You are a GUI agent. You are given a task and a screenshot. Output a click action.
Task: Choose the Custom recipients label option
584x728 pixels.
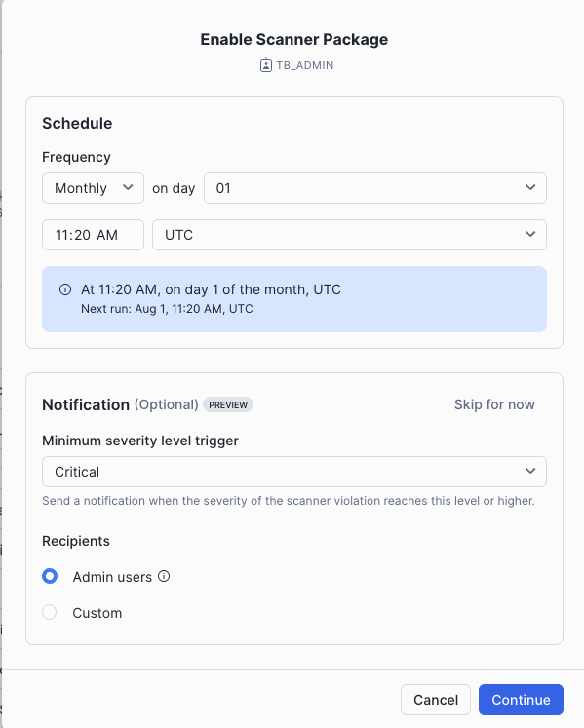tap(97, 613)
